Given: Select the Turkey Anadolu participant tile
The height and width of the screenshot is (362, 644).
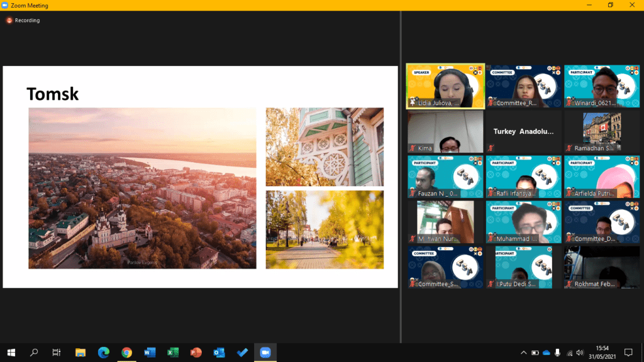Looking at the screenshot, I should (523, 132).
